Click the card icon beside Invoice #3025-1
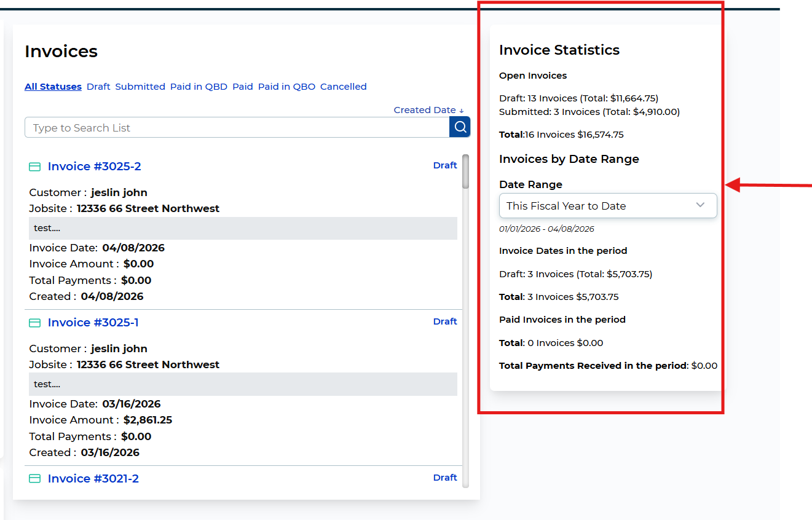812x520 pixels. 35,323
